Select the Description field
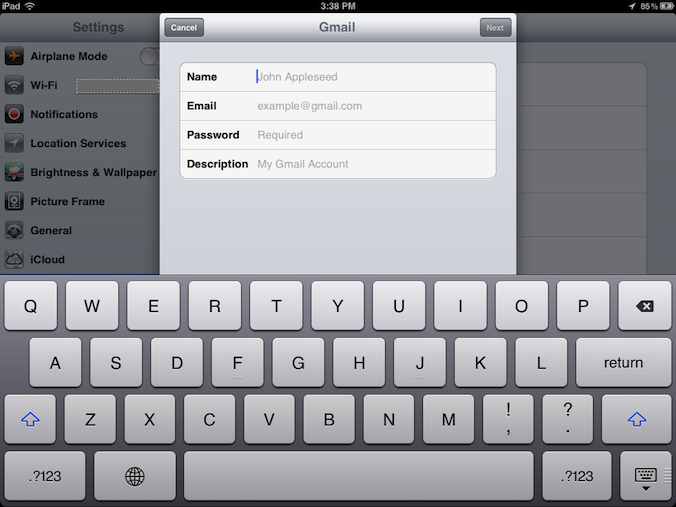 point(338,164)
